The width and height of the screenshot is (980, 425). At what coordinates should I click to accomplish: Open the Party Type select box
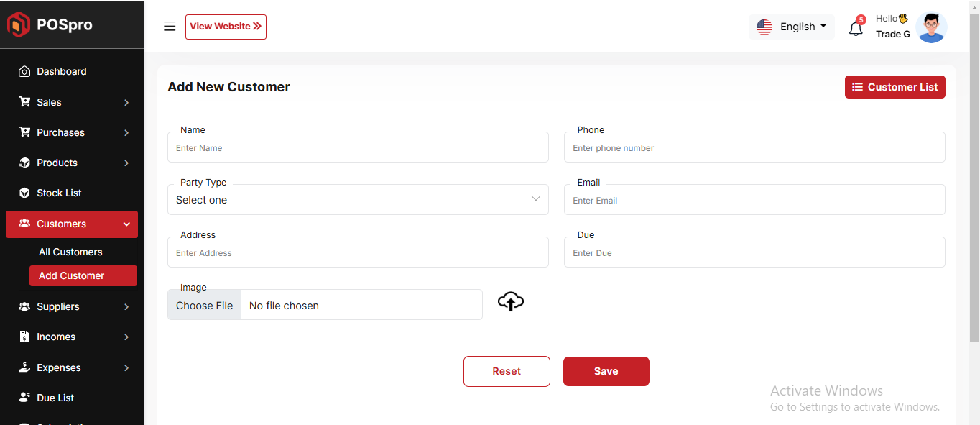(358, 200)
